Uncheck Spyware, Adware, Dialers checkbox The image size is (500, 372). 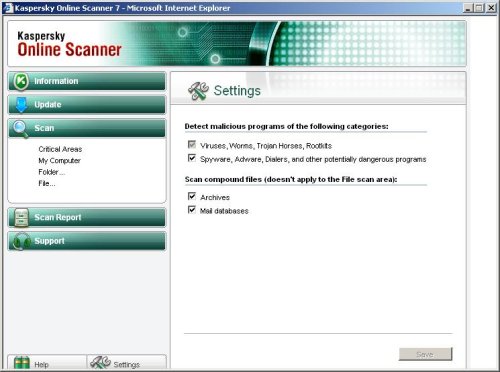pos(192,158)
